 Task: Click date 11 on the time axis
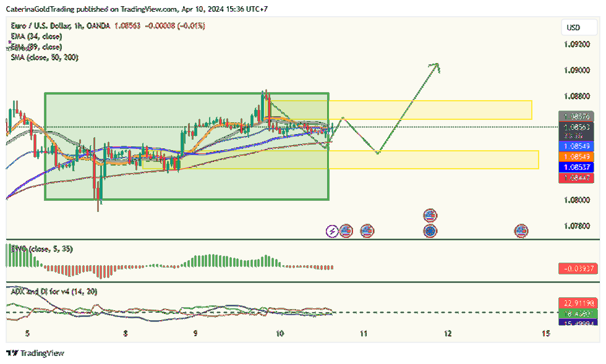[x=364, y=333]
